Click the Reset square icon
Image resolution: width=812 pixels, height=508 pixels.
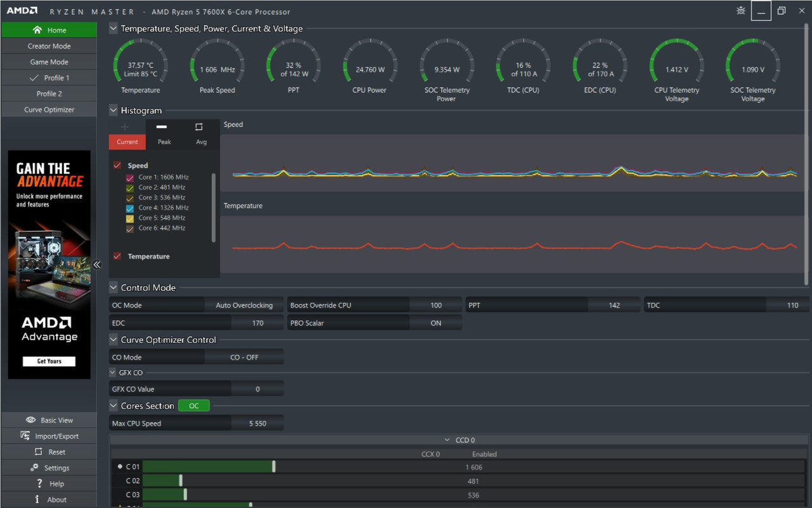(39, 451)
